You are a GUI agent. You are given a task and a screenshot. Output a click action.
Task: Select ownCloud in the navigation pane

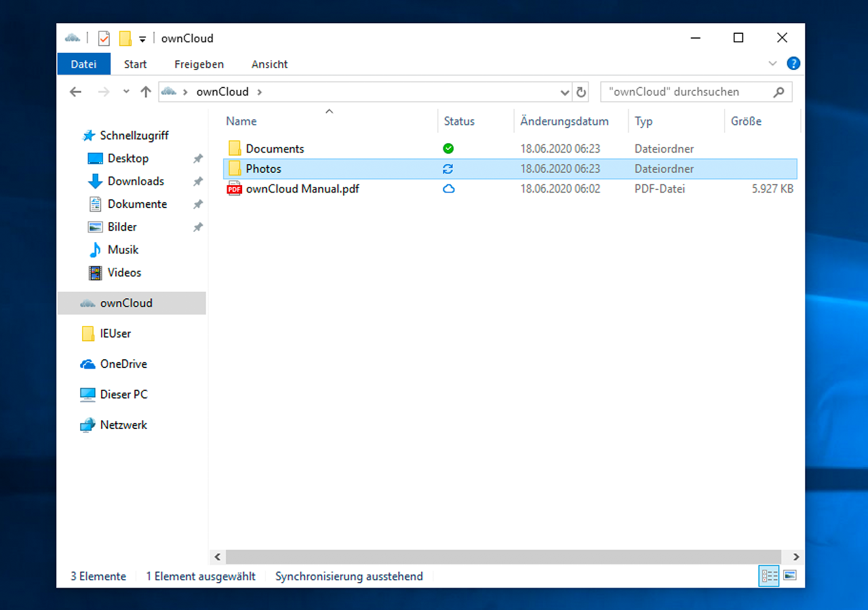pos(132,303)
